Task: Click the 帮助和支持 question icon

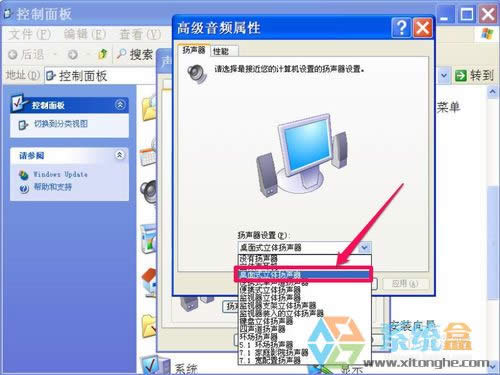Action: click(x=24, y=189)
